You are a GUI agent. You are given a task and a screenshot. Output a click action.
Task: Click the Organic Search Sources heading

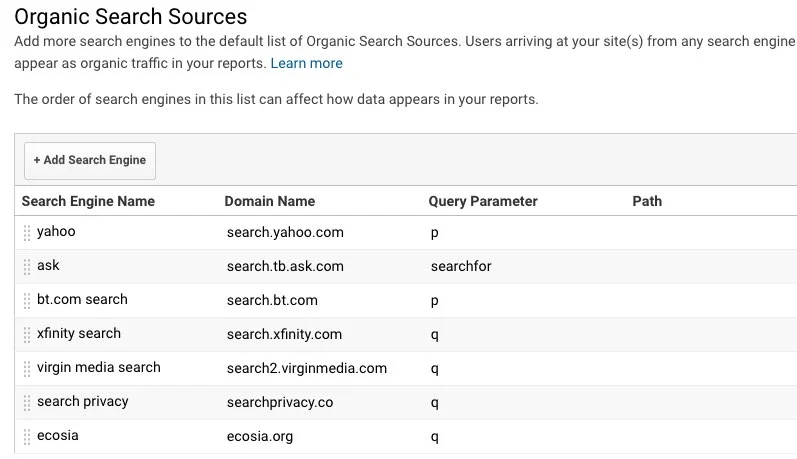(x=131, y=17)
